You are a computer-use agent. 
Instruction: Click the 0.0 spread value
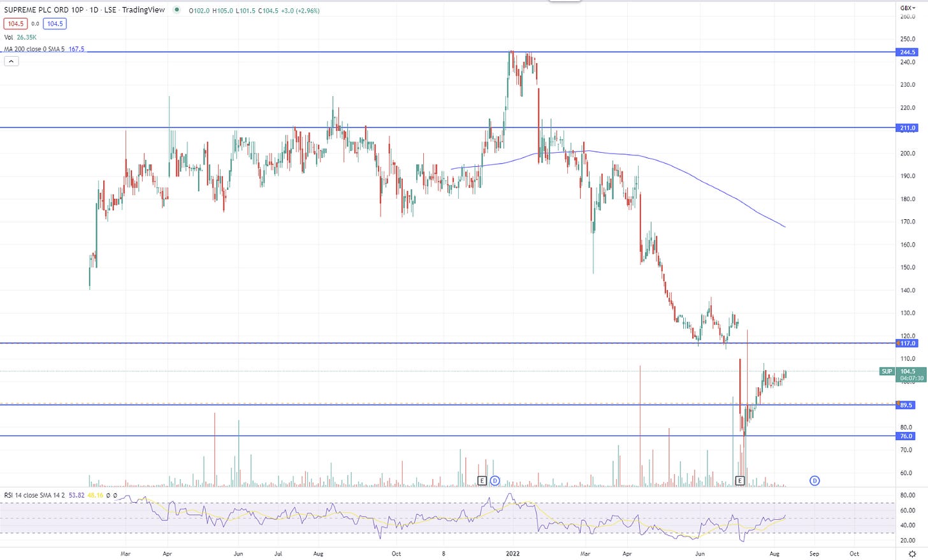[35, 24]
